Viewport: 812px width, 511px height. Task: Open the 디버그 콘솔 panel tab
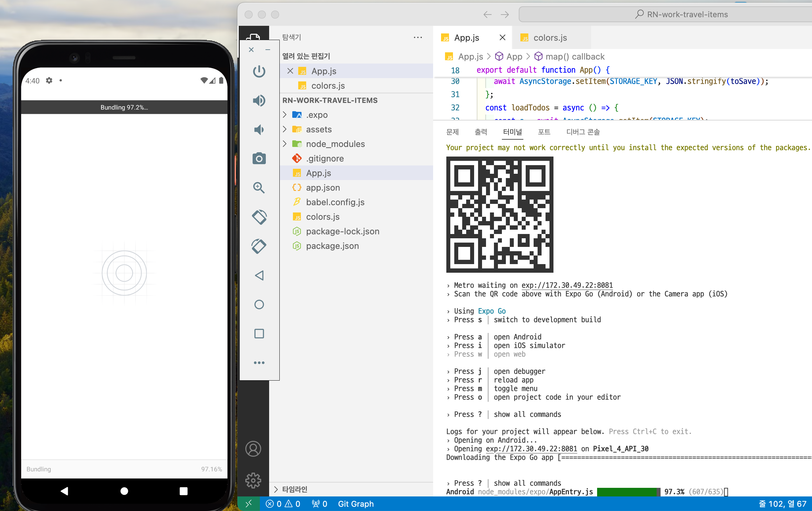pos(583,132)
